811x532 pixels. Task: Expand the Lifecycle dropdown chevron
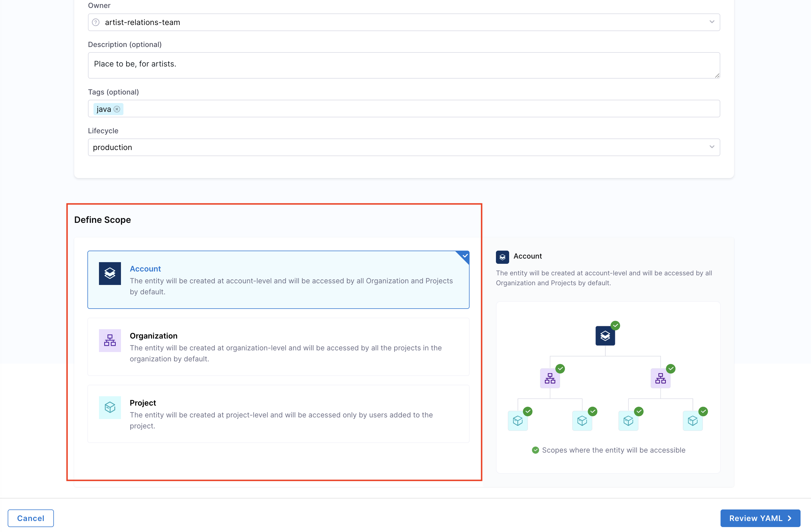click(712, 147)
